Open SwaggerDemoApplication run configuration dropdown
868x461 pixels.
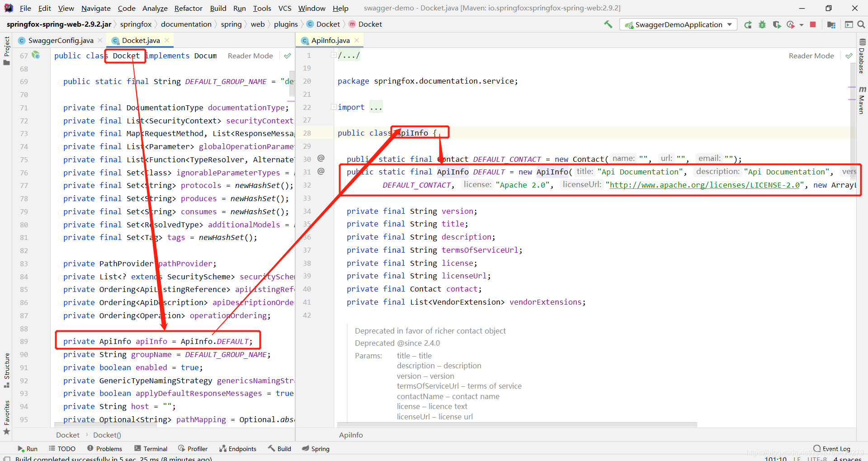(x=678, y=24)
